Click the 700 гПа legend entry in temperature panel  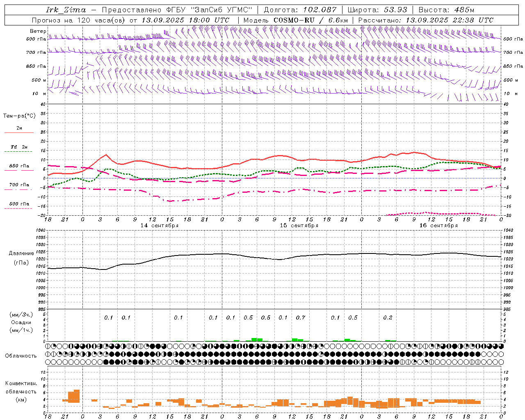pyautogui.click(x=19, y=185)
